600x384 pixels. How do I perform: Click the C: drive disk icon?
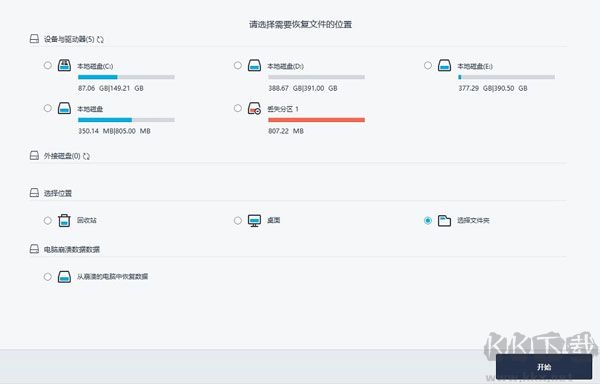(x=64, y=65)
